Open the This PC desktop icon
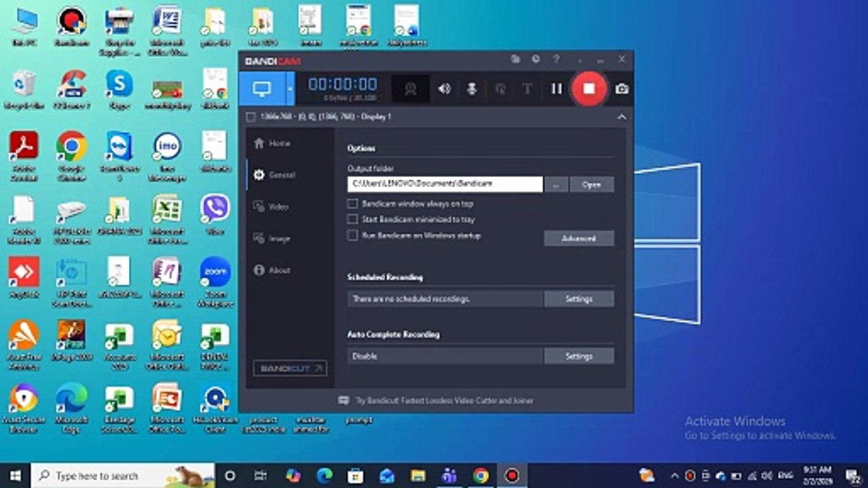Viewport: 868px width, 488px height. coord(24,26)
